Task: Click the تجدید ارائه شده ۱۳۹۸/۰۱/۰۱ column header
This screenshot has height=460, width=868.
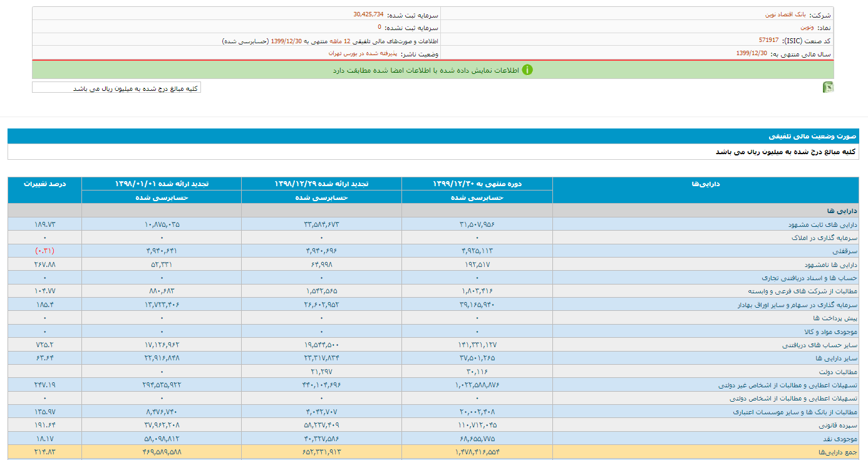Action: point(161,184)
